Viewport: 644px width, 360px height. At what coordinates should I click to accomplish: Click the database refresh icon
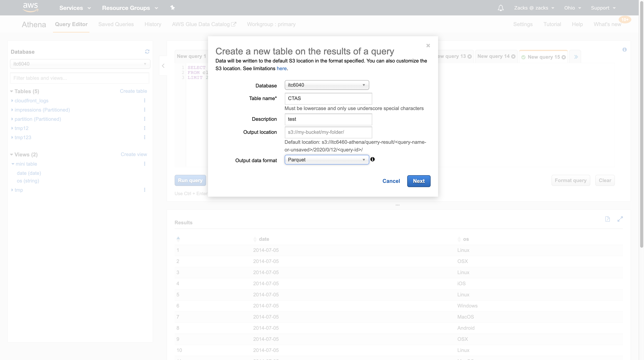147,51
